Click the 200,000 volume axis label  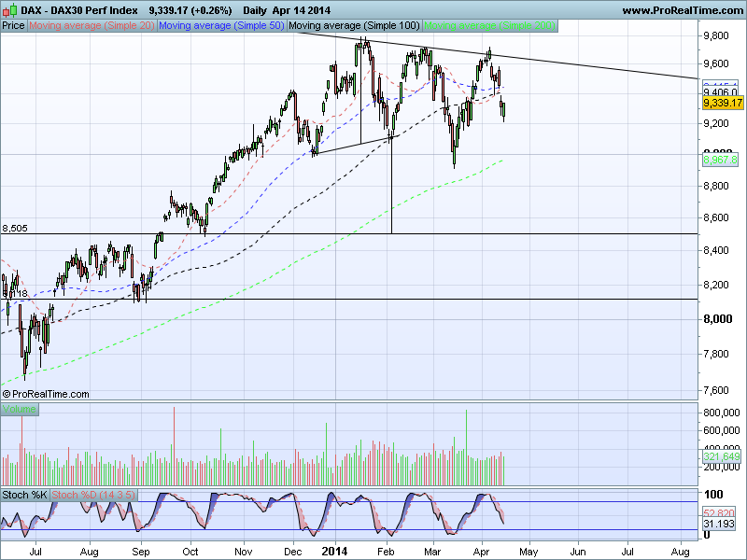722,468
